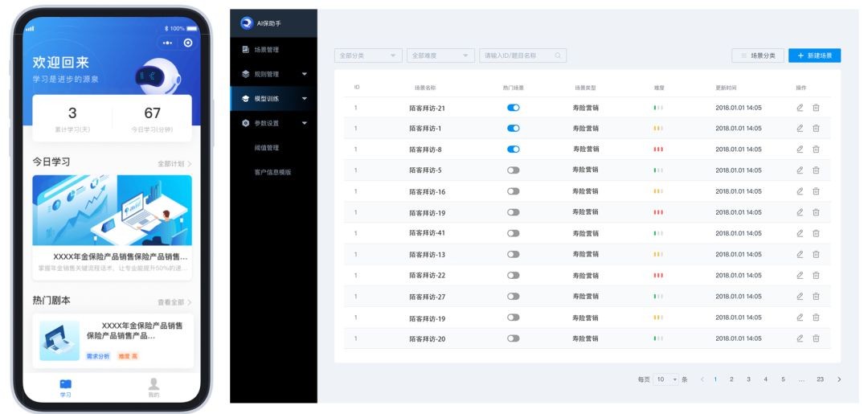Open the per-page count dropdown
This screenshot has width=868, height=414.
(666, 379)
